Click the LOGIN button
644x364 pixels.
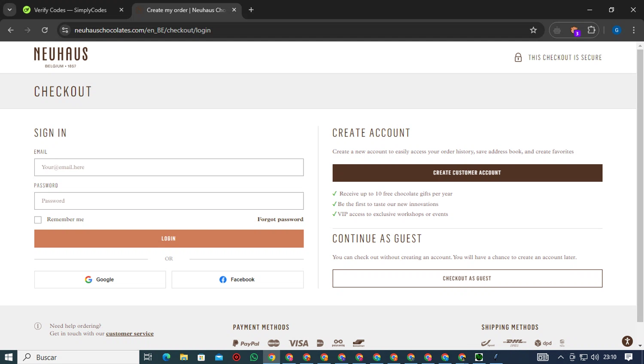pyautogui.click(x=169, y=239)
